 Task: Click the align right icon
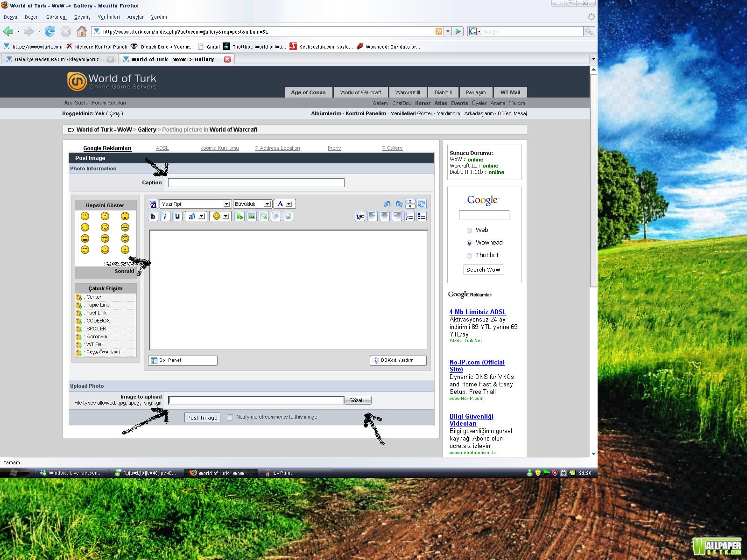click(x=397, y=216)
